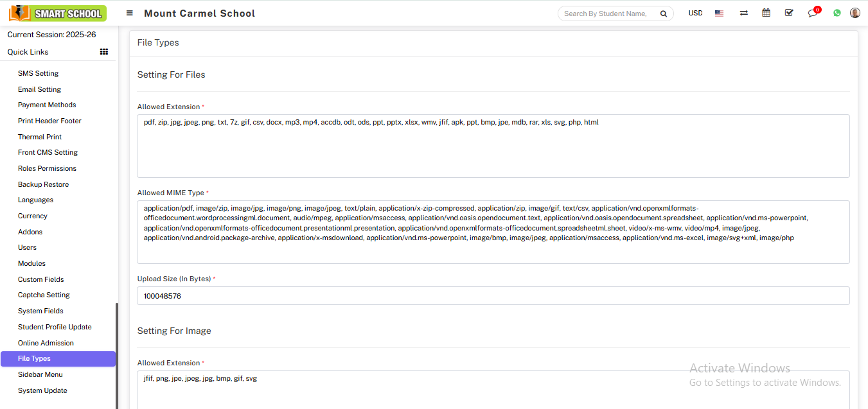Open the calendar icon in header
The width and height of the screenshot is (868, 409).
click(x=766, y=13)
